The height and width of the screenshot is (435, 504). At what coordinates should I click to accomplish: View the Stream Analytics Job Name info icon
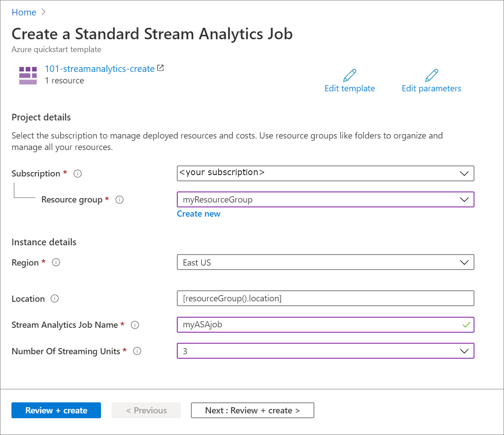[x=135, y=325]
